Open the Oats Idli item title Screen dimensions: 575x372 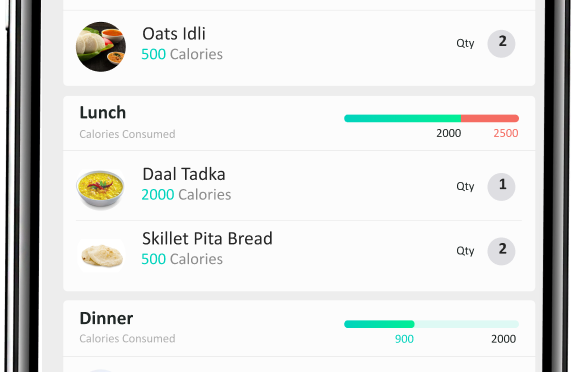[174, 34]
